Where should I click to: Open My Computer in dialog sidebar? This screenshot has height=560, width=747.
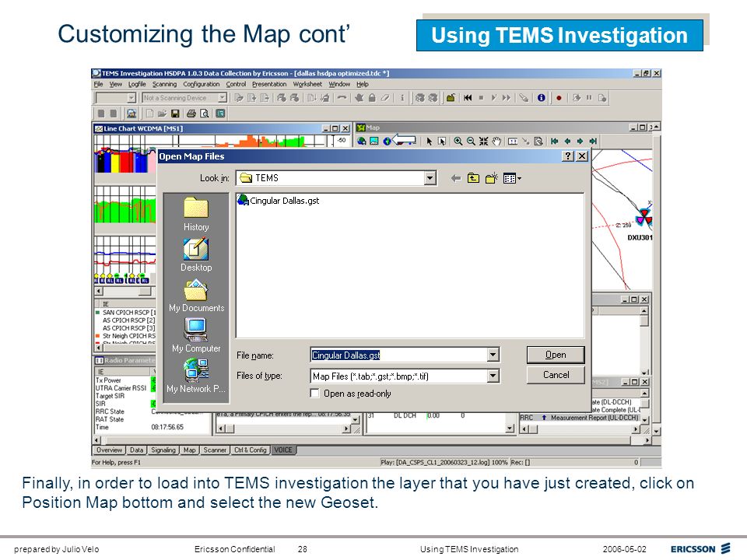(196, 336)
